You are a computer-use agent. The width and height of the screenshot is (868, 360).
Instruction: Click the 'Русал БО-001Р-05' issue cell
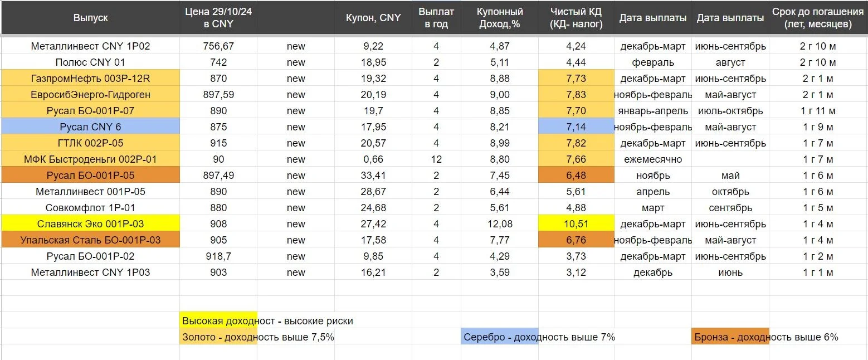[90, 176]
